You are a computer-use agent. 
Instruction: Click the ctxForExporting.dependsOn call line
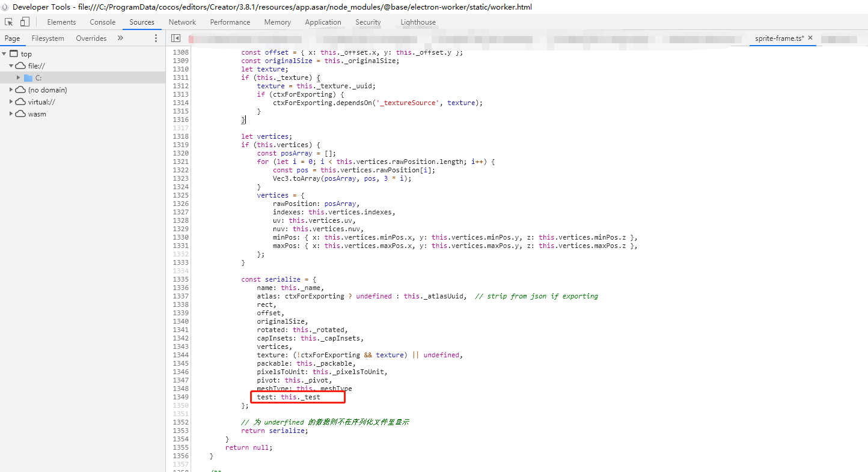(378, 103)
